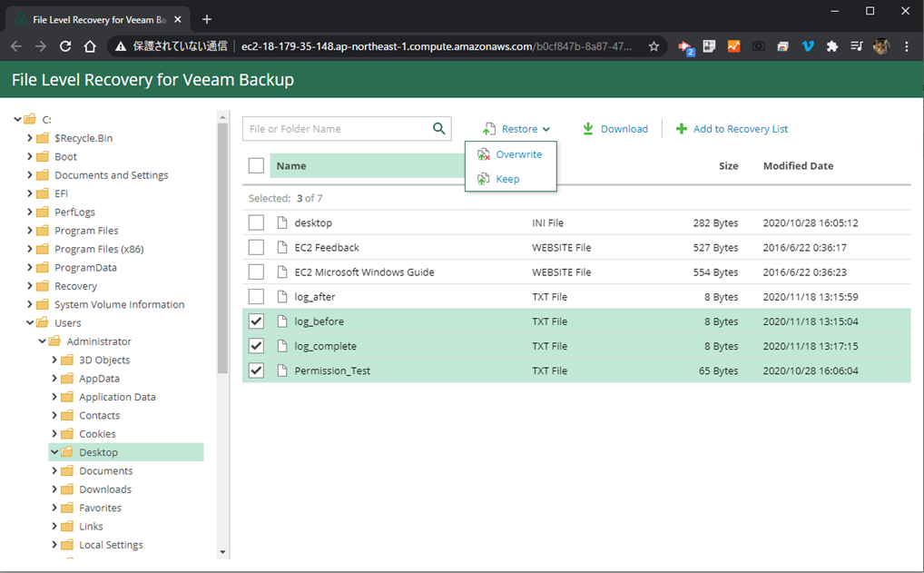Collapse the C: drive tree node
Viewport: 924px width, 573px height.
point(17,119)
